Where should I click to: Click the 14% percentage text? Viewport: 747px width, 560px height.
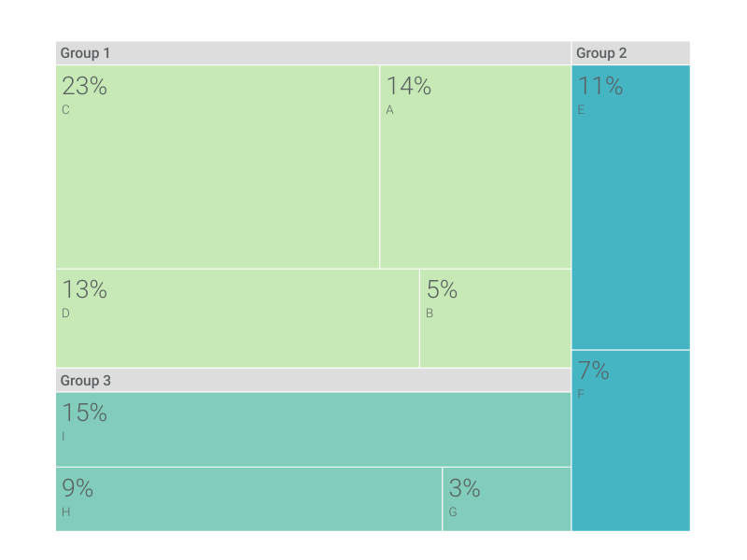(x=409, y=86)
